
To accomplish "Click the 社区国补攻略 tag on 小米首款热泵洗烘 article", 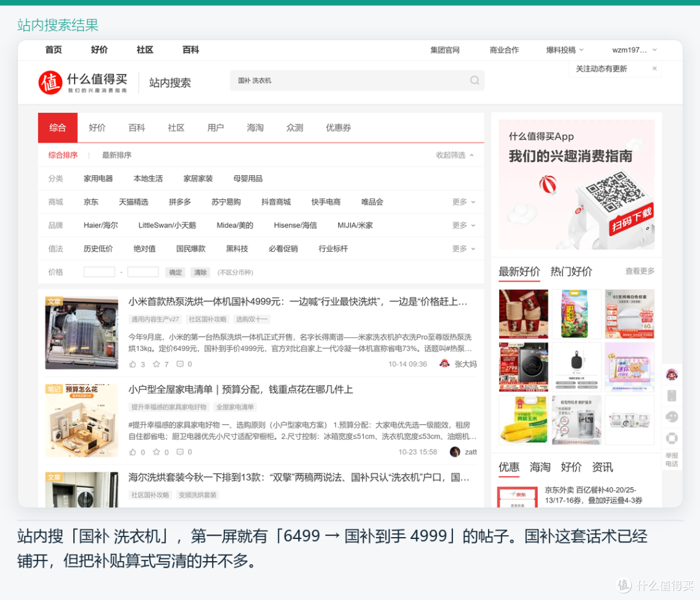I will tap(207, 319).
